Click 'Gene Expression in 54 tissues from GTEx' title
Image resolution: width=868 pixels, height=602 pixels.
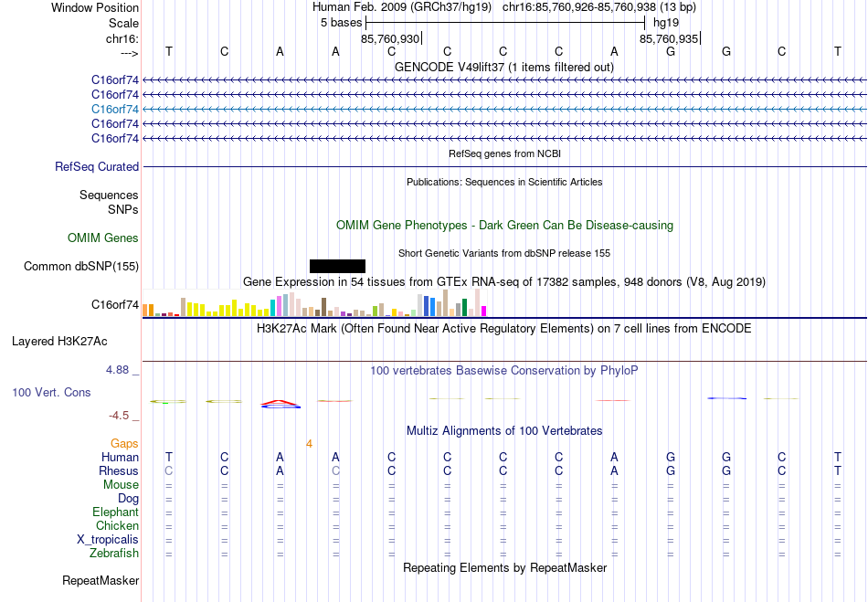point(504,281)
